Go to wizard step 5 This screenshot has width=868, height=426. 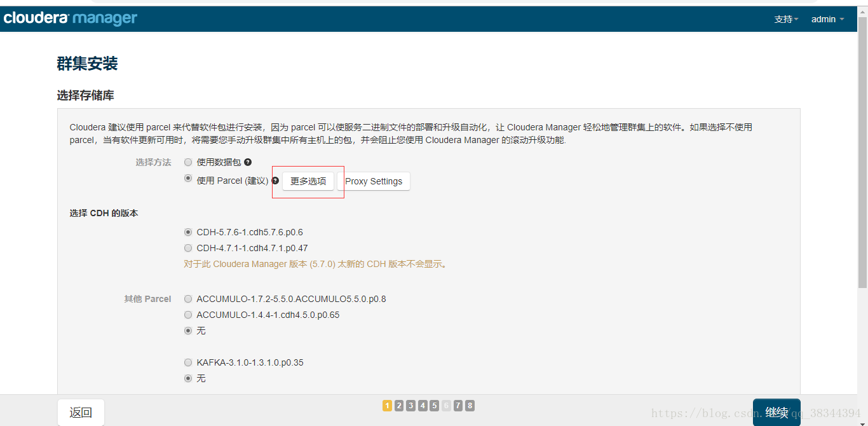point(435,406)
